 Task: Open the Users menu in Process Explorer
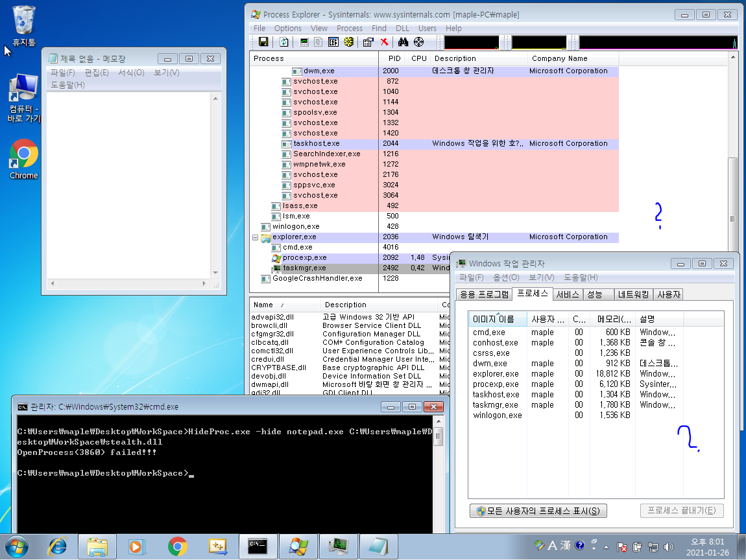[427, 29]
